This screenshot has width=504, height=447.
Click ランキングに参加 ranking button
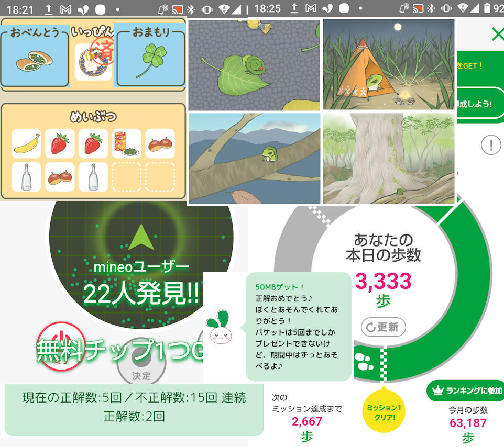[465, 390]
